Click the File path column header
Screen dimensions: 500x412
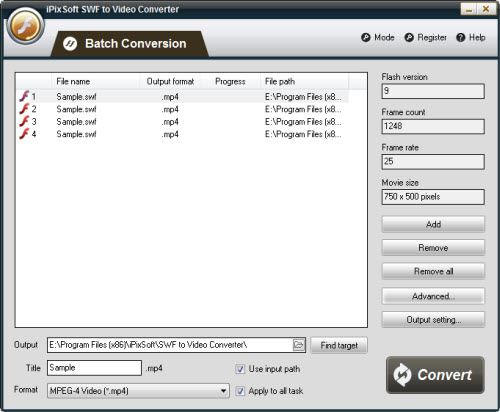pos(280,81)
